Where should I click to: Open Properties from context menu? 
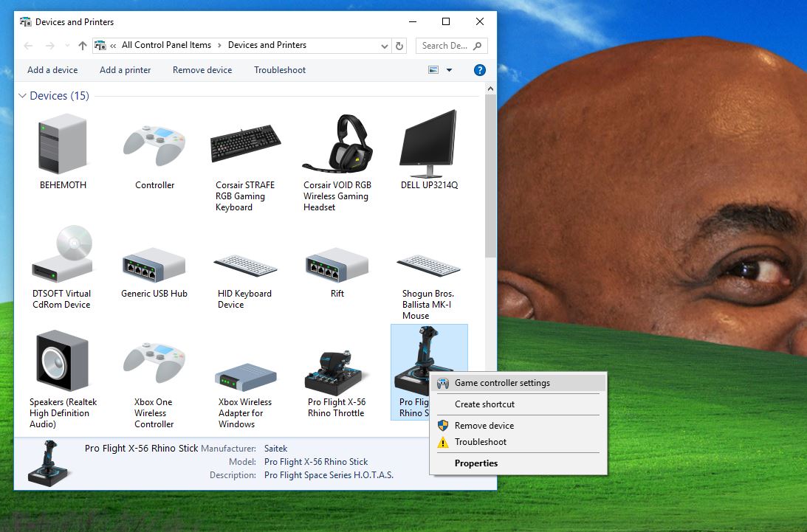pos(518,463)
